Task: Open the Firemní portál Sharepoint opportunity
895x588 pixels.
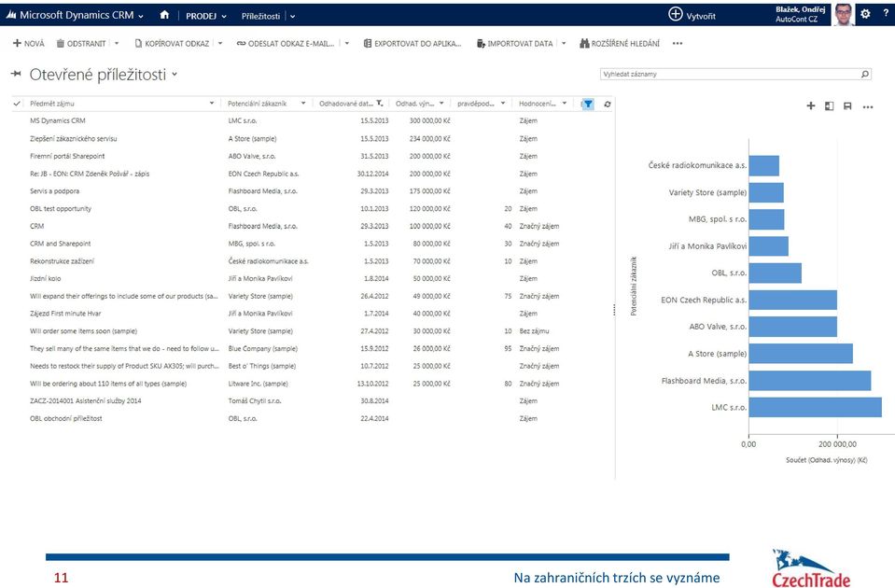Action: point(67,156)
